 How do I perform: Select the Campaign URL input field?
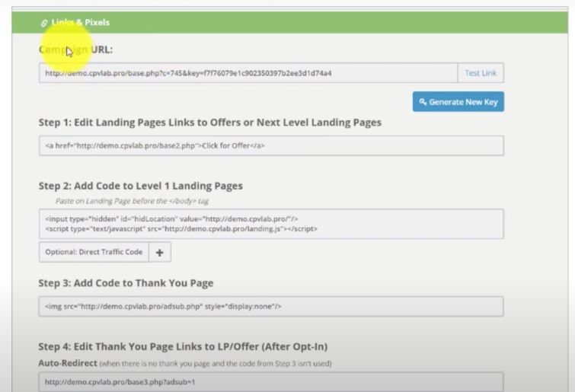248,73
